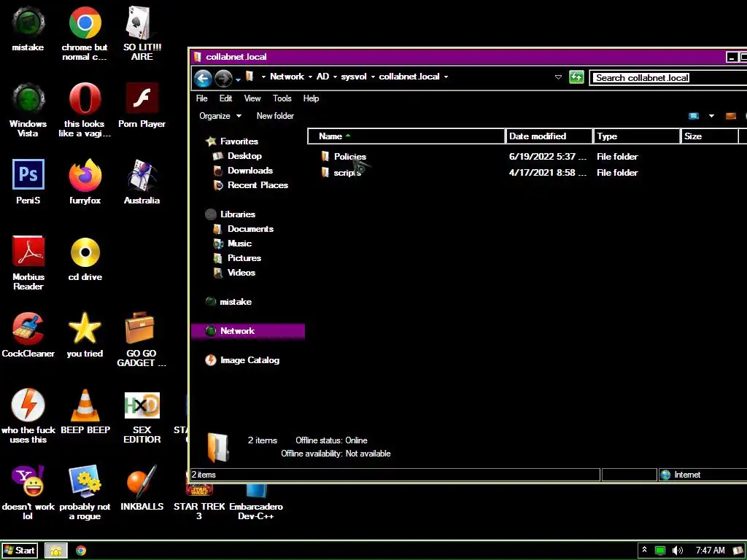Click the Explorer taskbar button
This screenshot has width=747, height=560.
click(x=56, y=551)
